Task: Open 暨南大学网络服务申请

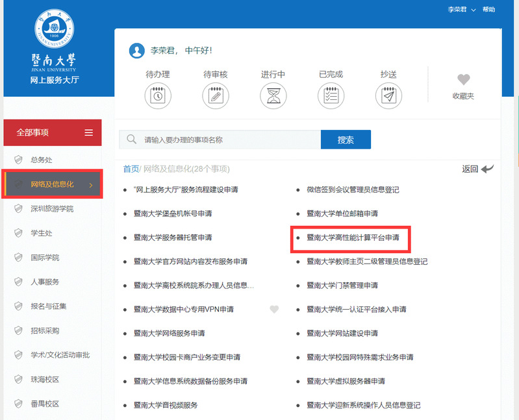Action: tap(169, 333)
